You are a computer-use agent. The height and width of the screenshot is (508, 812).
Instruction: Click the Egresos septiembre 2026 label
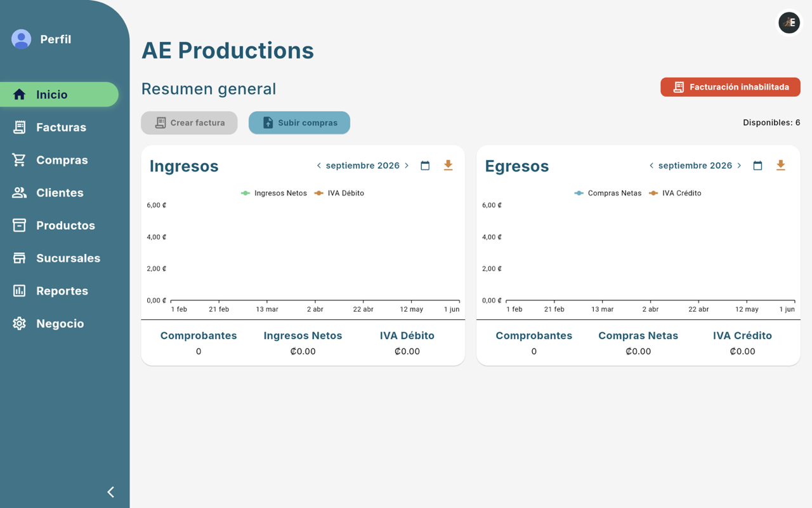[x=695, y=166]
